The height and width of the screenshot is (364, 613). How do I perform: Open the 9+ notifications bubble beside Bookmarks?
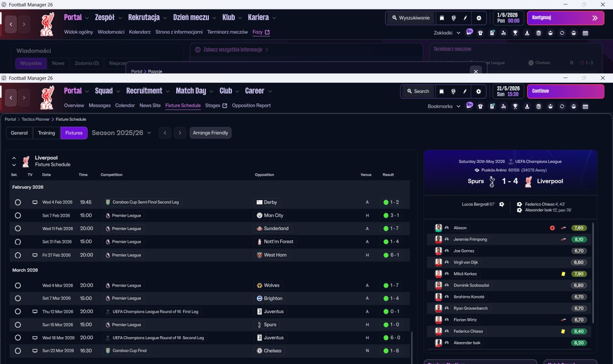(469, 105)
